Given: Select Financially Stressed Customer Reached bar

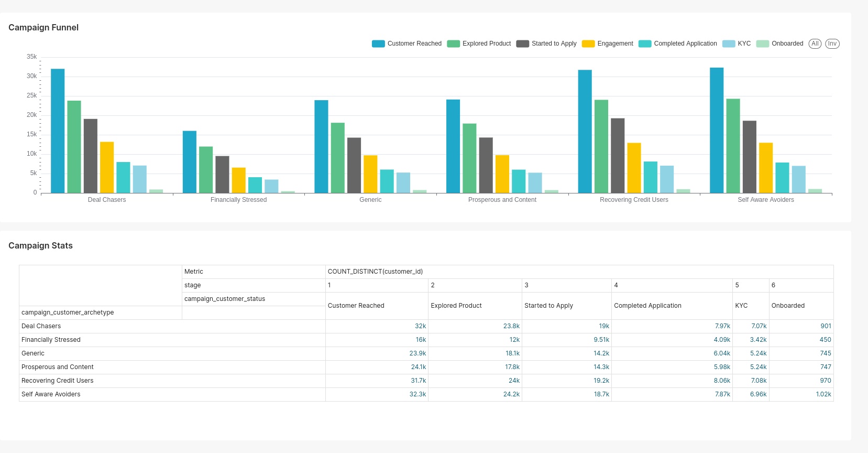Looking at the screenshot, I should [190, 162].
